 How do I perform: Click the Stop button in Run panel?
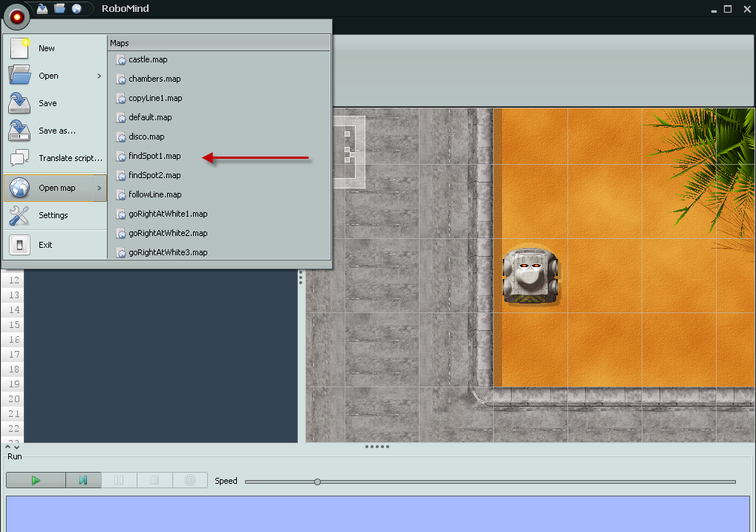point(154,481)
